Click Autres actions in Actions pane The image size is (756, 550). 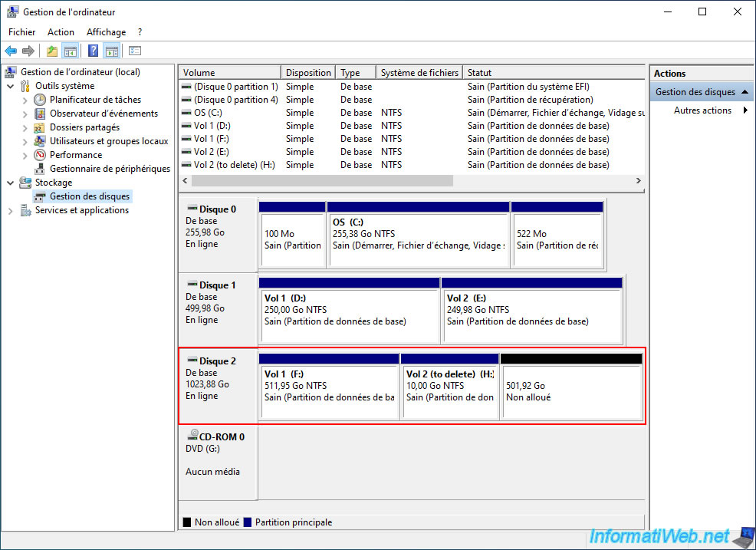[x=702, y=110]
